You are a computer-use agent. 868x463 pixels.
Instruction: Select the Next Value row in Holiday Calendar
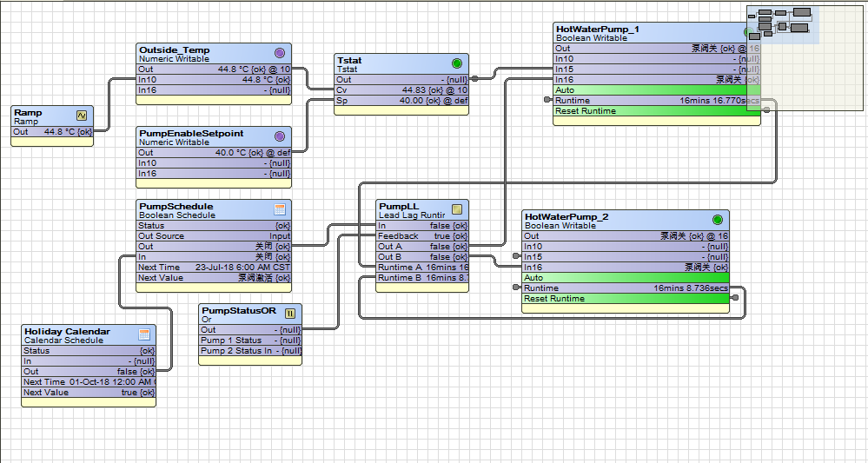(89, 393)
